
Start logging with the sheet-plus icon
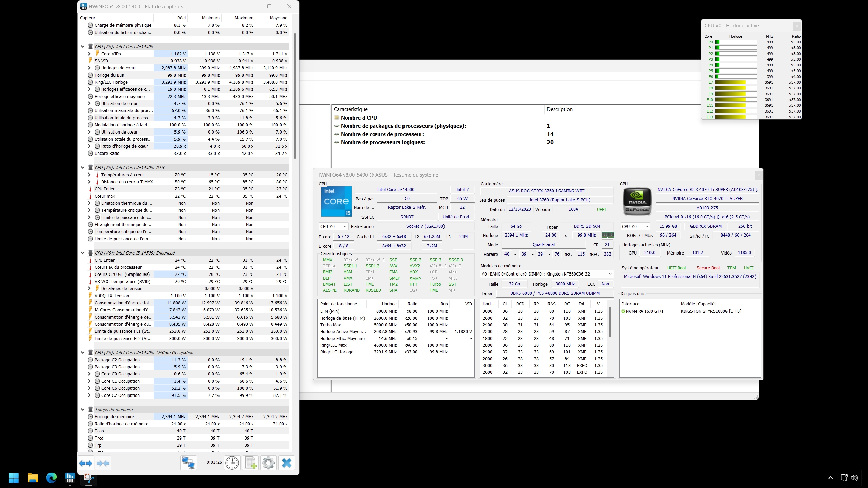pyautogui.click(x=250, y=463)
